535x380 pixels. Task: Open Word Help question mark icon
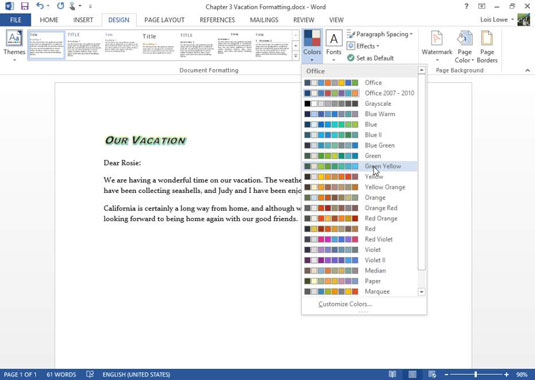point(466,6)
